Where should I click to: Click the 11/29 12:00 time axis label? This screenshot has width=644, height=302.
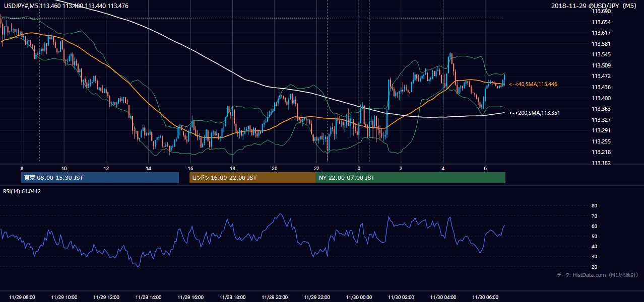tap(106, 297)
